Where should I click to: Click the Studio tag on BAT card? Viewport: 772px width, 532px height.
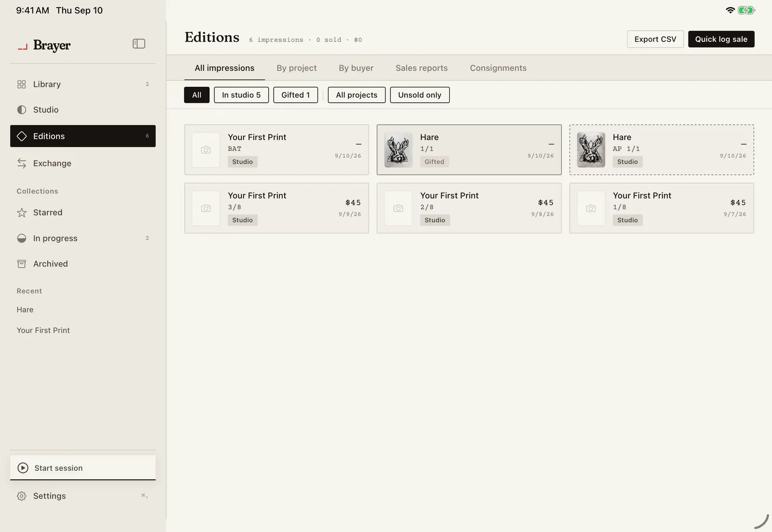coord(242,162)
